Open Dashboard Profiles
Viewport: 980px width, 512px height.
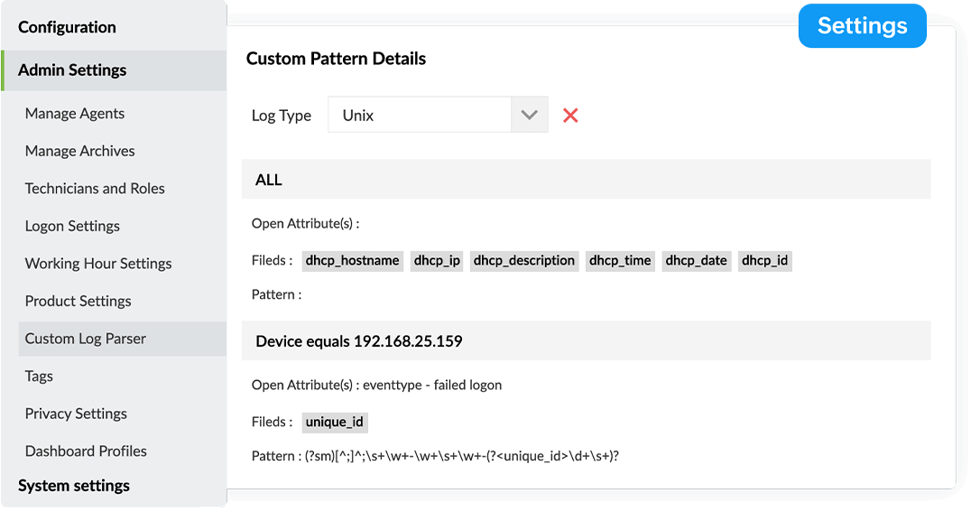pos(86,451)
